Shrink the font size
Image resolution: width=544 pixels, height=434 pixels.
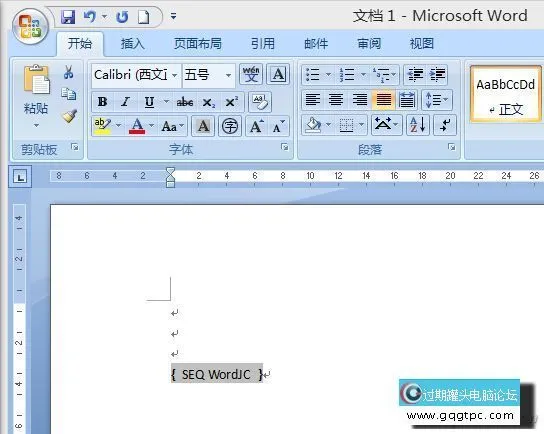[279, 126]
